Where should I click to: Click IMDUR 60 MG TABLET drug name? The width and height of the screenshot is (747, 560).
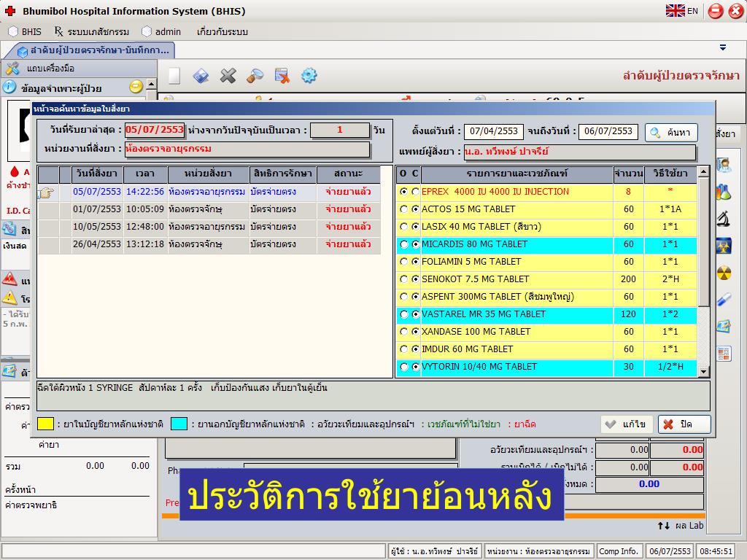[x=468, y=349]
